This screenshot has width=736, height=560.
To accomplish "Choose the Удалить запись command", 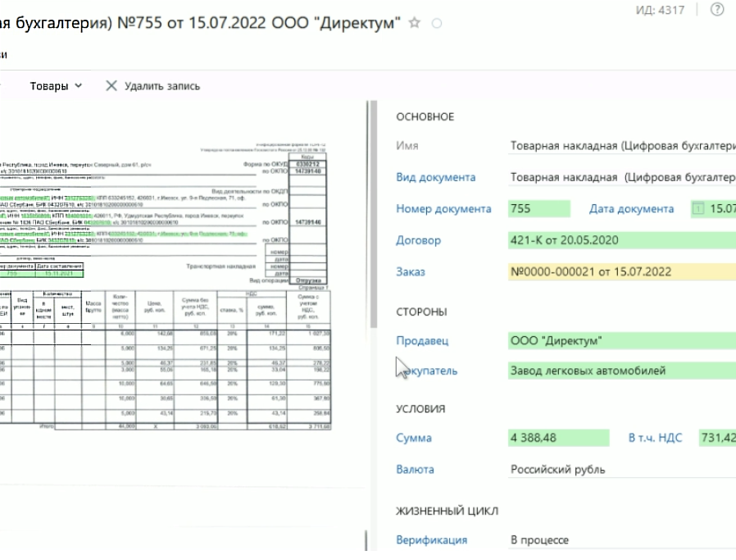I will (x=161, y=85).
